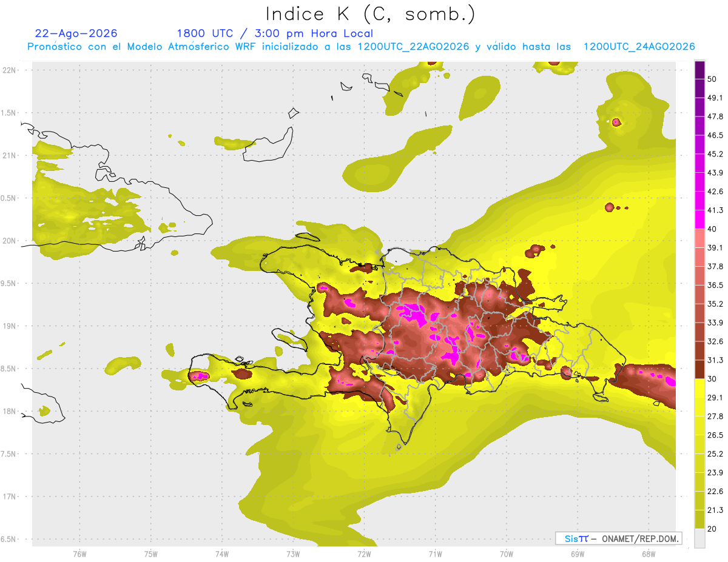Click the "68W" longitude label
728x562 pixels.
coord(649,554)
